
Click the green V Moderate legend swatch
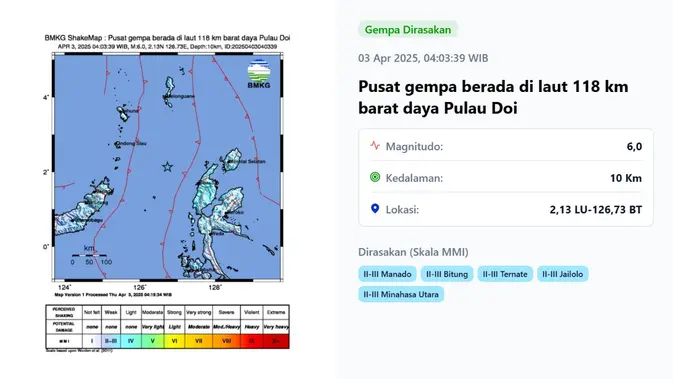point(152,341)
